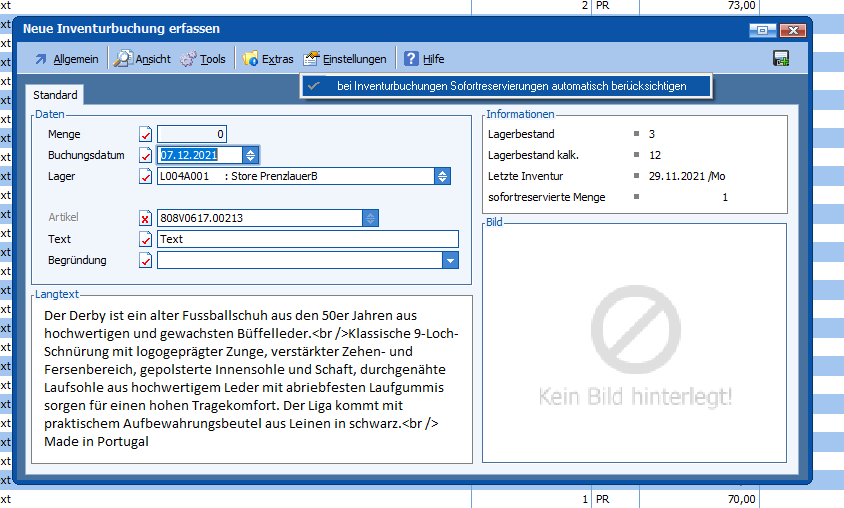The height and width of the screenshot is (508, 844).
Task: Click the Ansicht magnifier icon
Action: [123, 59]
